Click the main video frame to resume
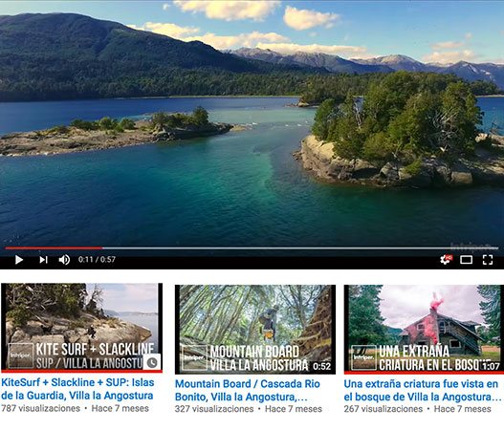The image size is (504, 430). point(252,123)
